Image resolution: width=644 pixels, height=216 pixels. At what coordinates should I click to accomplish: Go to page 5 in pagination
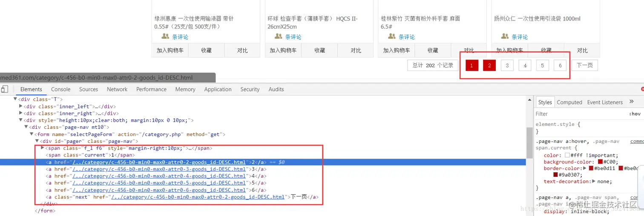pyautogui.click(x=542, y=65)
